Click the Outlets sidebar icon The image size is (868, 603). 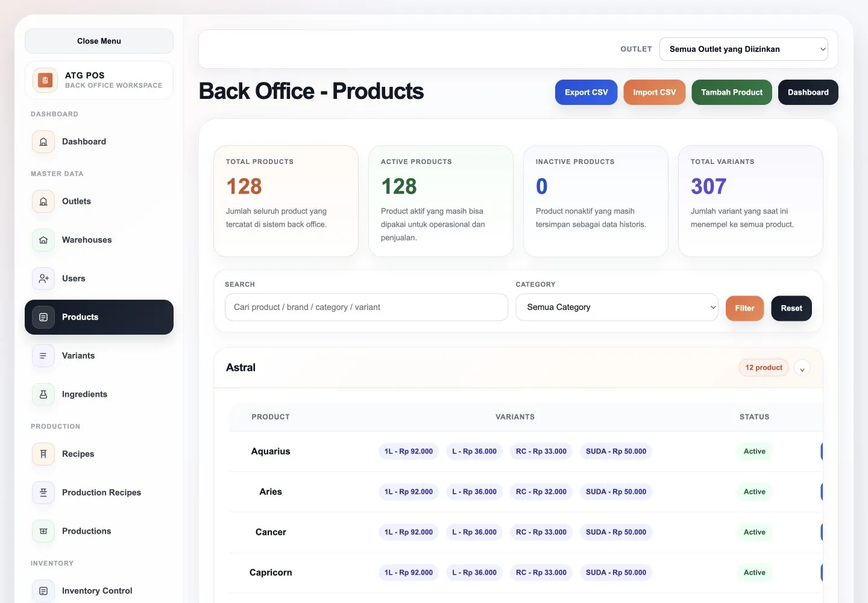click(43, 201)
